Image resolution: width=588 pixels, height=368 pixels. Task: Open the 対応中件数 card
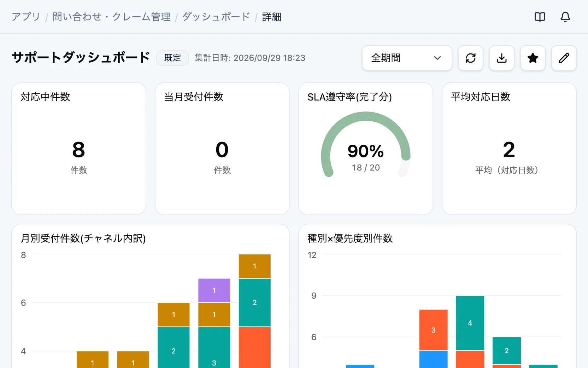pos(79,149)
